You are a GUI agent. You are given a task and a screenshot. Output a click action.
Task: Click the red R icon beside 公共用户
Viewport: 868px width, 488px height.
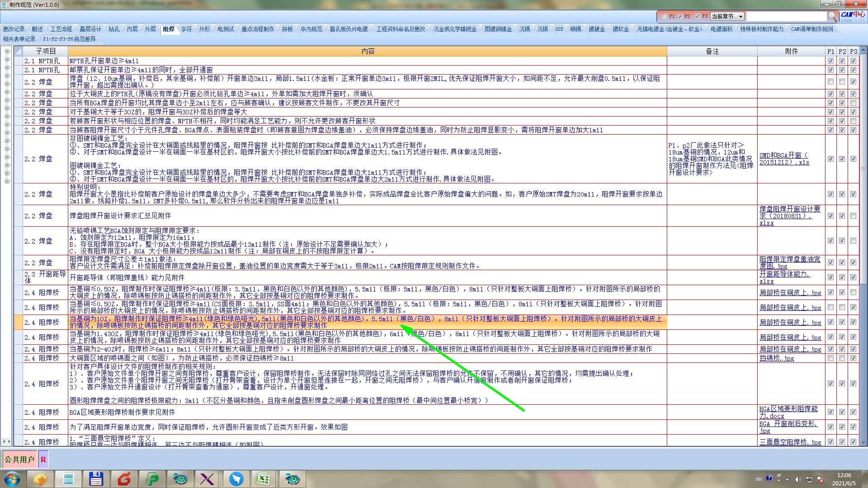(x=43, y=460)
